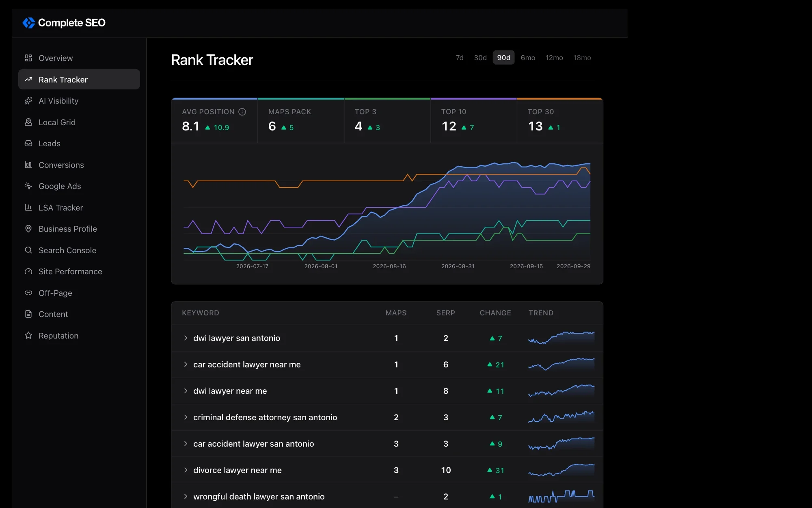Click the TREND column header

click(x=541, y=313)
